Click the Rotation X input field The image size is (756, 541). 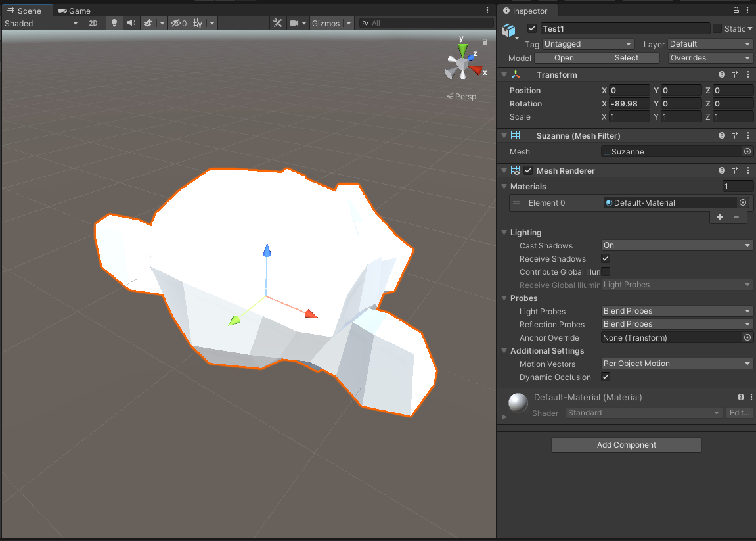(x=629, y=104)
